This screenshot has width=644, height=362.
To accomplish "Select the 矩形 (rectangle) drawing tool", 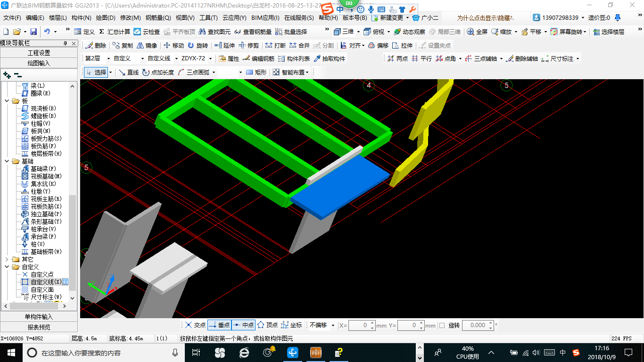I will pyautogui.click(x=256, y=72).
